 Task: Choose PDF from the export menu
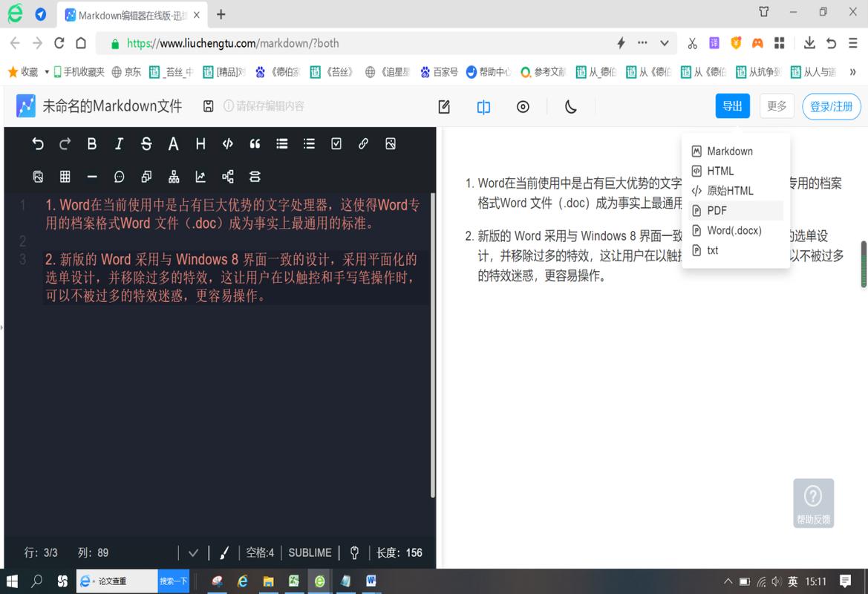point(715,210)
